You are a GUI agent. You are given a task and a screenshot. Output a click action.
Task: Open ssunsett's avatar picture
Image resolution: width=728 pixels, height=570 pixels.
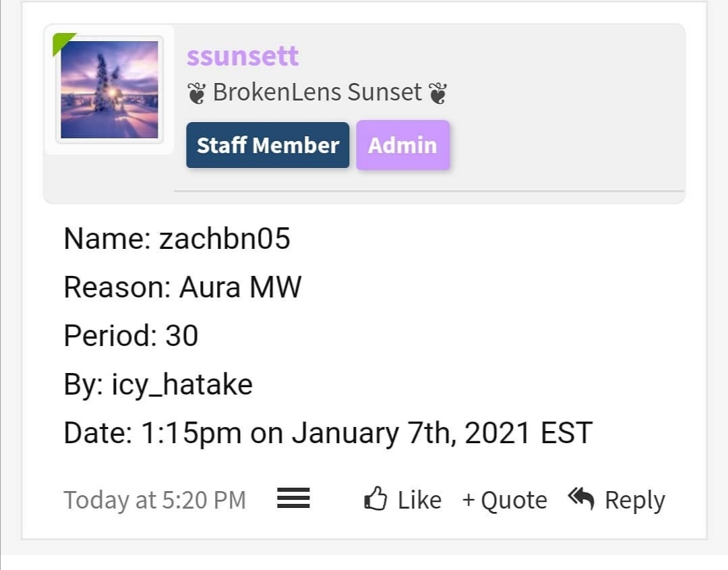110,89
